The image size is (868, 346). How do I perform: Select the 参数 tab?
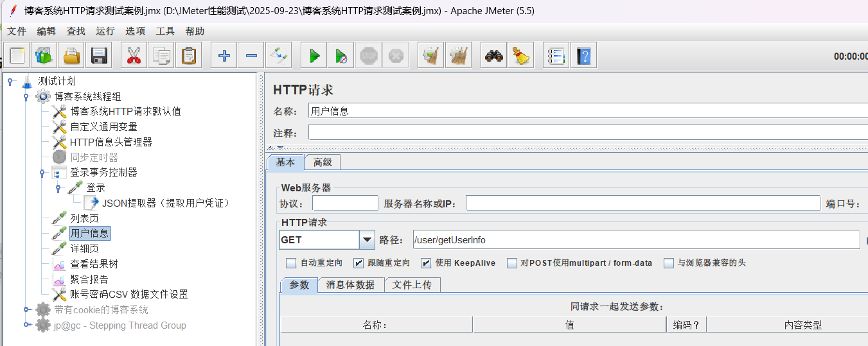pyautogui.click(x=299, y=285)
